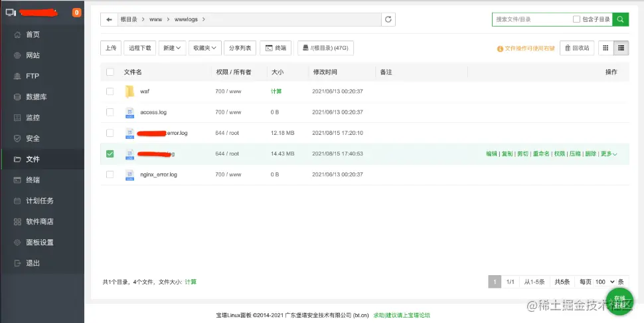Open FTP in the sidebar

(32, 76)
